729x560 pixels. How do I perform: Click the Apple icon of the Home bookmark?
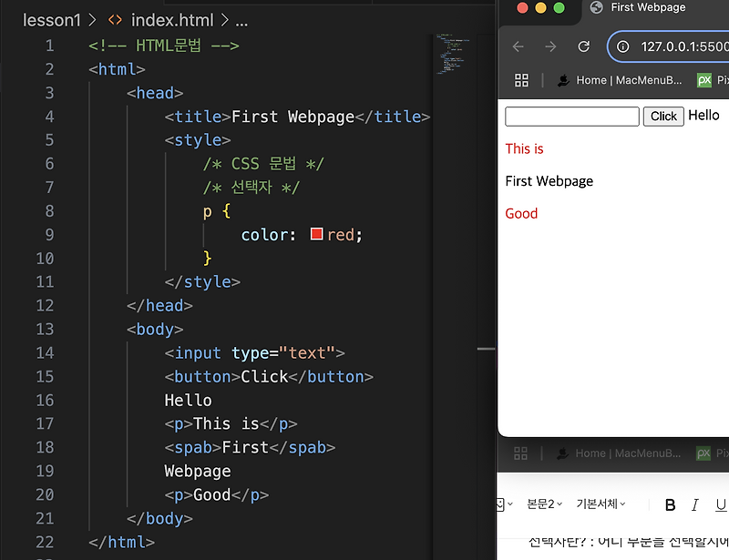[564, 80]
